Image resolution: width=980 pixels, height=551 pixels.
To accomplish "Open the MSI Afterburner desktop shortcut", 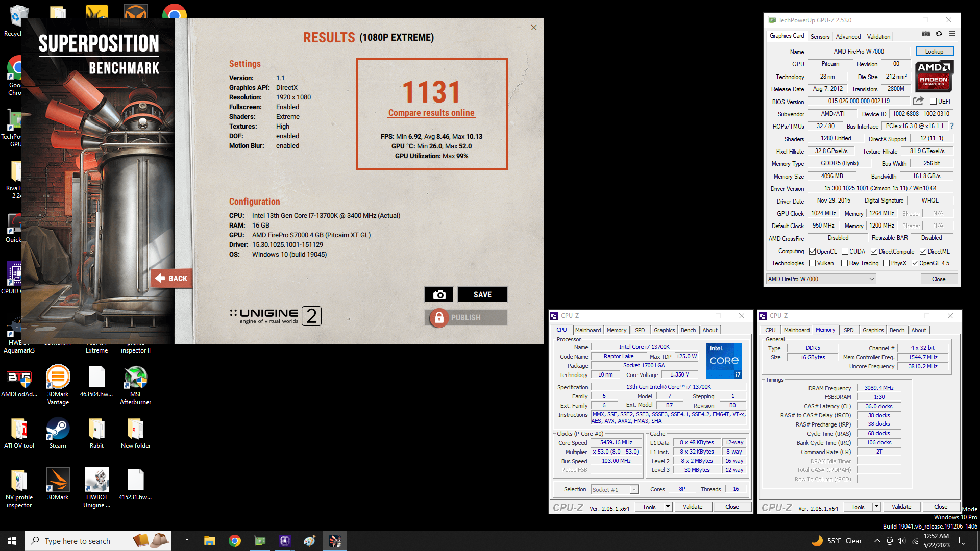I will coord(135,385).
